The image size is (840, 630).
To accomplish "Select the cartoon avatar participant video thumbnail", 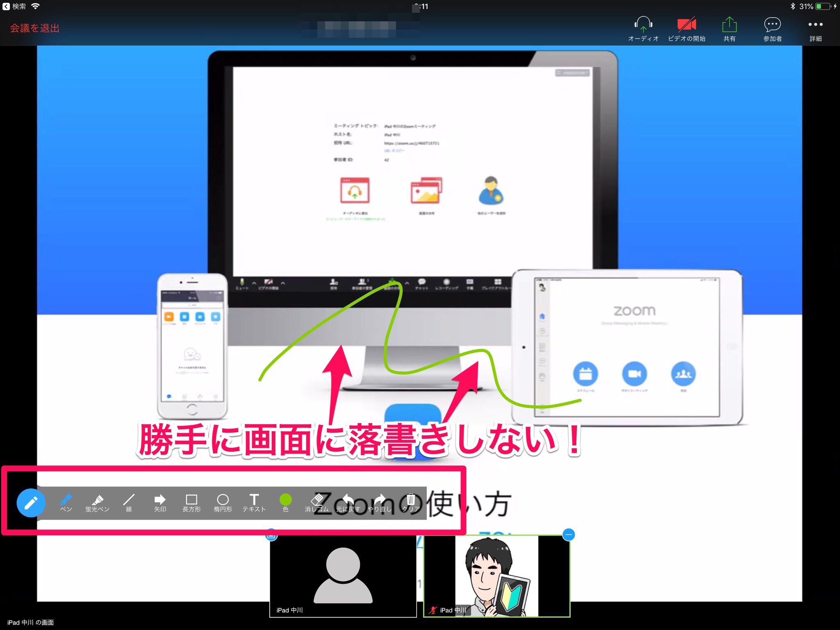I will point(497,576).
